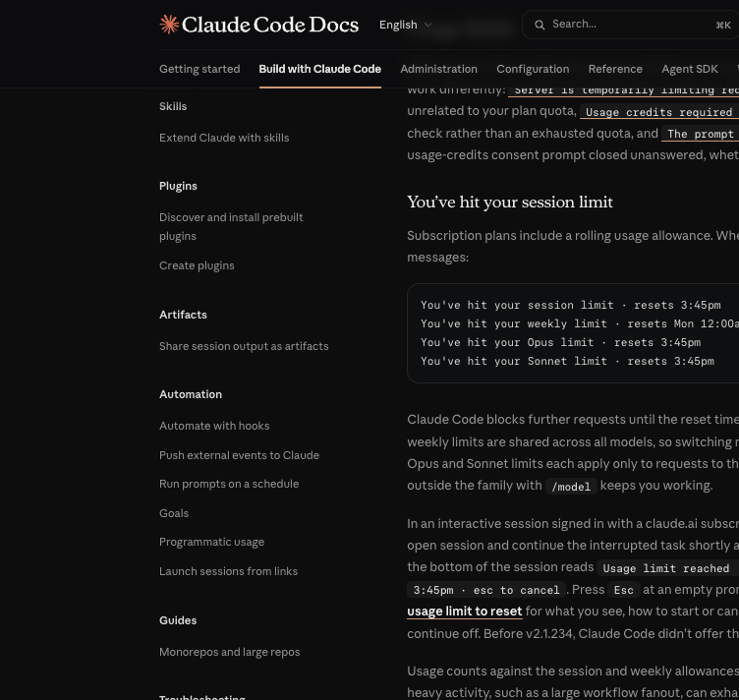Click the search magnifier icon
The width and height of the screenshot is (739, 700).
[540, 25]
